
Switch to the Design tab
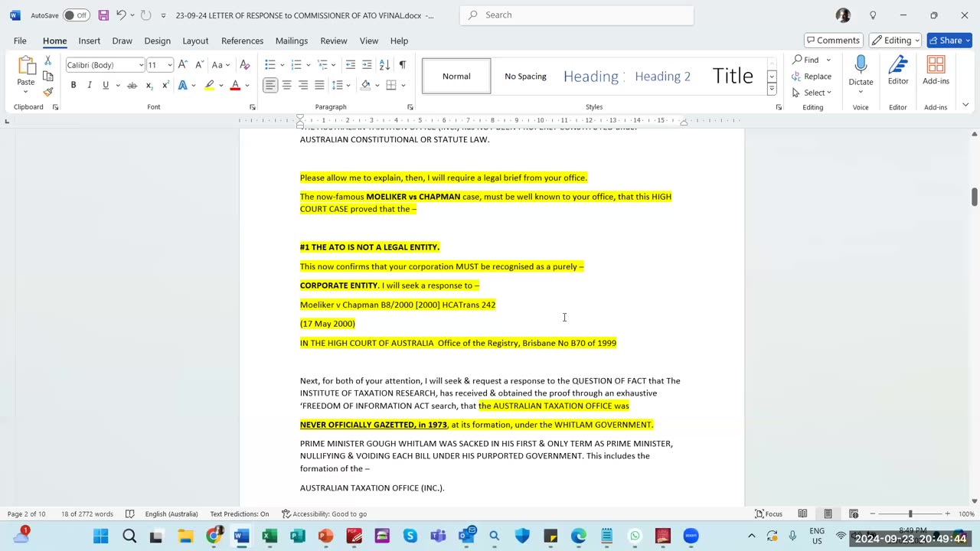[157, 41]
